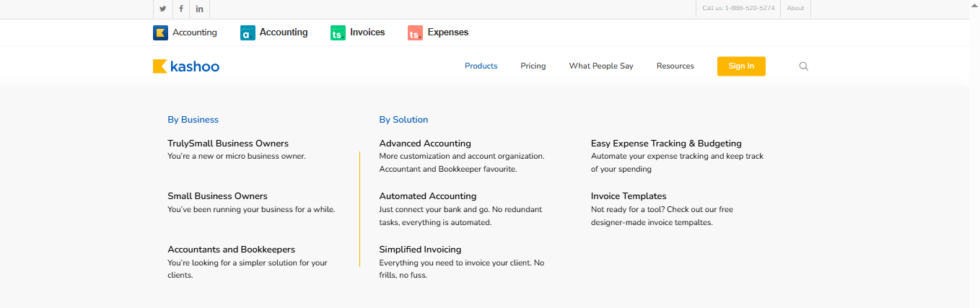Click the yellow Kashoo Accounting product icon
Screen dimensions: 980x308
(x=160, y=32)
